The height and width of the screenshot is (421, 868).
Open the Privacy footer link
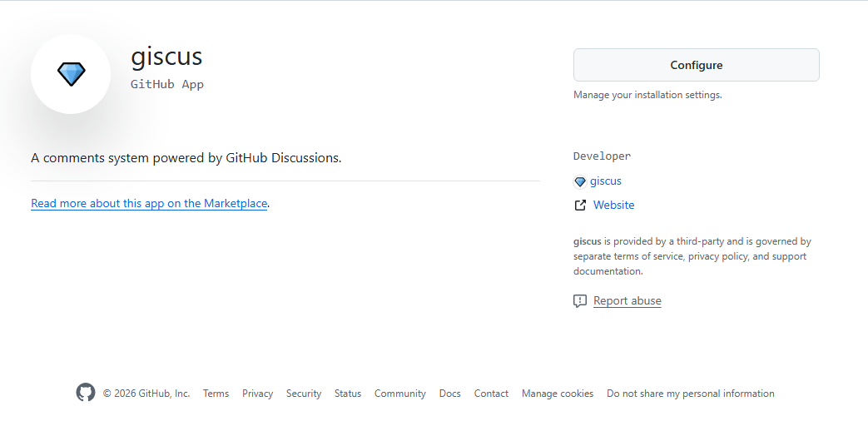coord(257,394)
